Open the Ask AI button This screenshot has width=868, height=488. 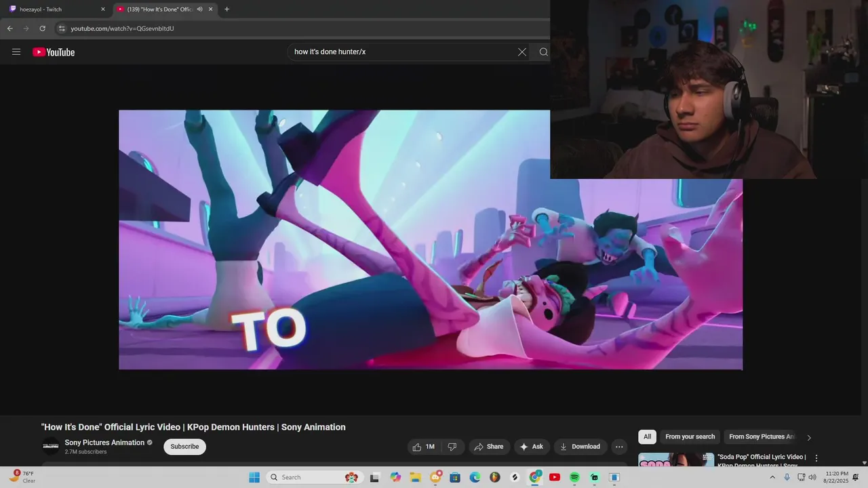tap(532, 447)
